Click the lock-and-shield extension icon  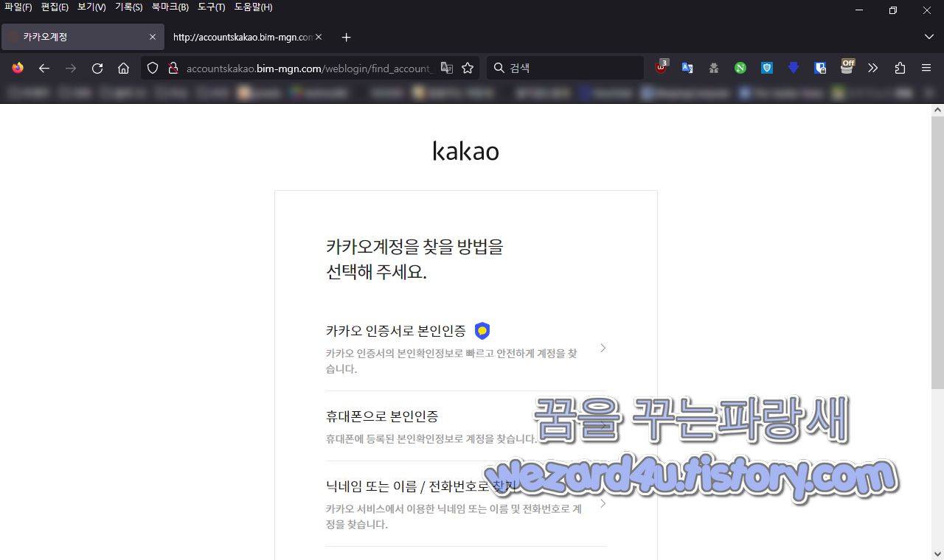pyautogui.click(x=820, y=68)
